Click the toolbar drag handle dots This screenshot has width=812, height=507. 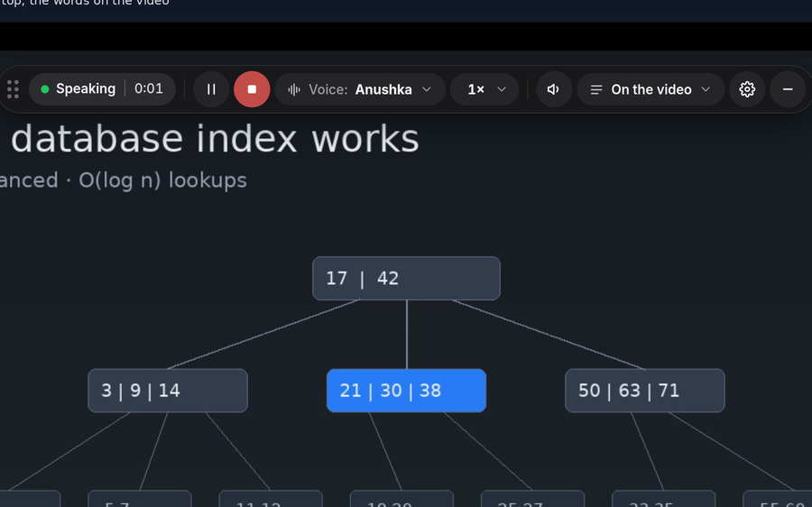(x=14, y=89)
